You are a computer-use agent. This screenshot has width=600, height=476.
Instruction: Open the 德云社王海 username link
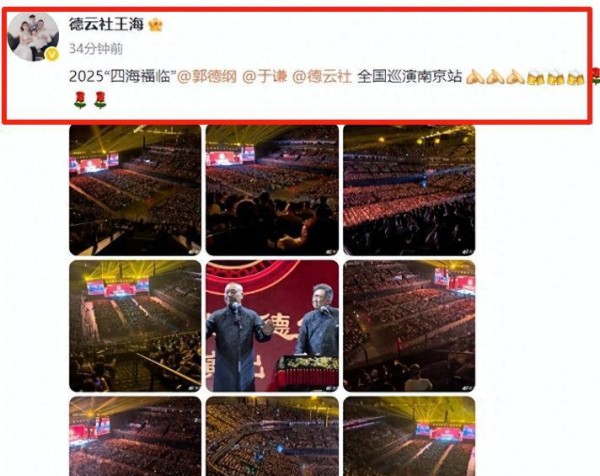[x=106, y=24]
